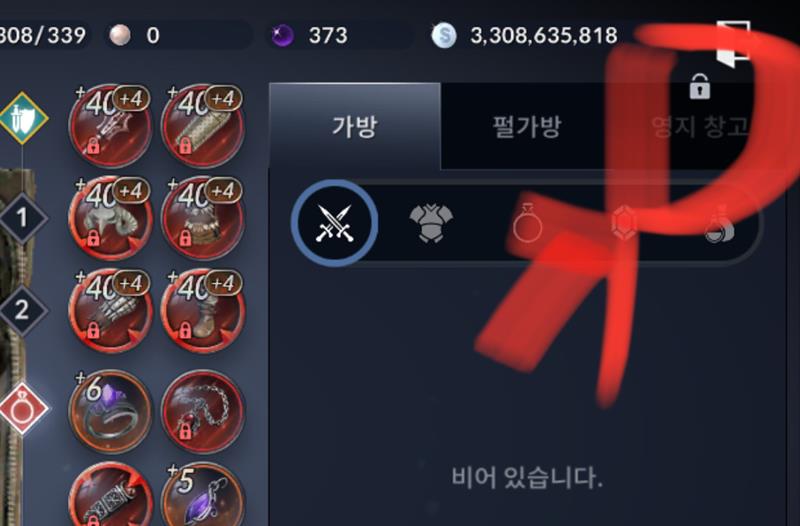This screenshot has height=526, width=800.
Task: Select the equipped +40 trident weapon slot
Action: click(110, 126)
